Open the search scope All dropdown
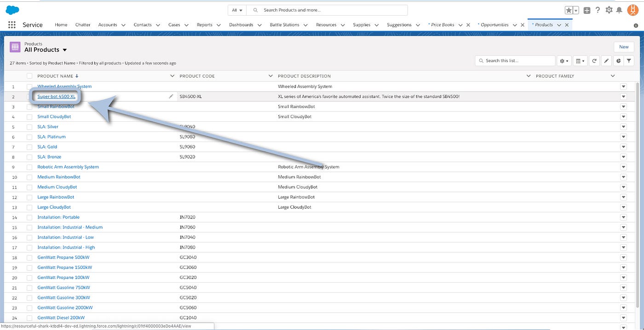This screenshot has width=644, height=330. [x=237, y=10]
